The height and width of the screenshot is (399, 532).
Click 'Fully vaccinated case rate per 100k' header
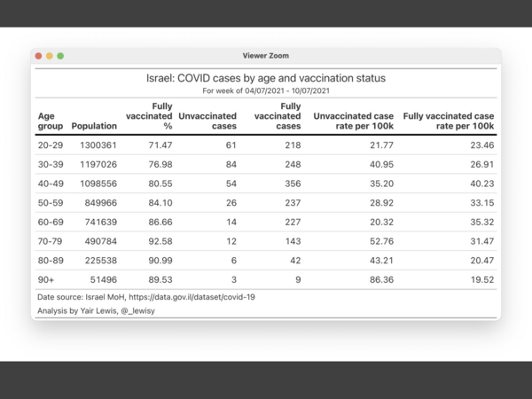448,121
